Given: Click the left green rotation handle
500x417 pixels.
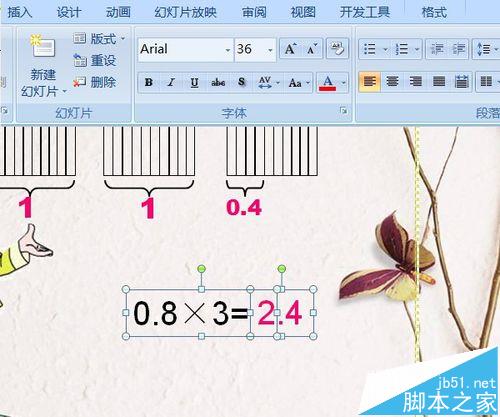Looking at the screenshot, I should pos(201,269).
